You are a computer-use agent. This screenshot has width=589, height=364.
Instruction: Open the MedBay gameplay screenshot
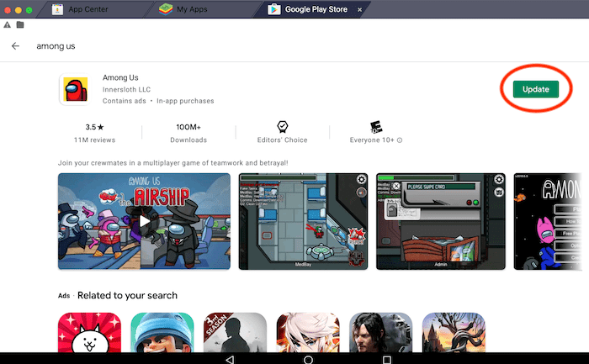point(303,221)
